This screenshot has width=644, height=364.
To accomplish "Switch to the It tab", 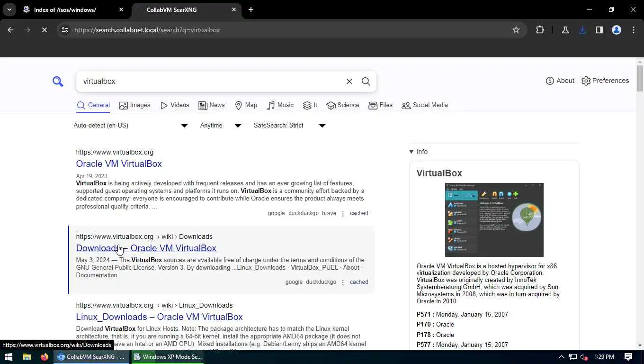I will point(310,105).
